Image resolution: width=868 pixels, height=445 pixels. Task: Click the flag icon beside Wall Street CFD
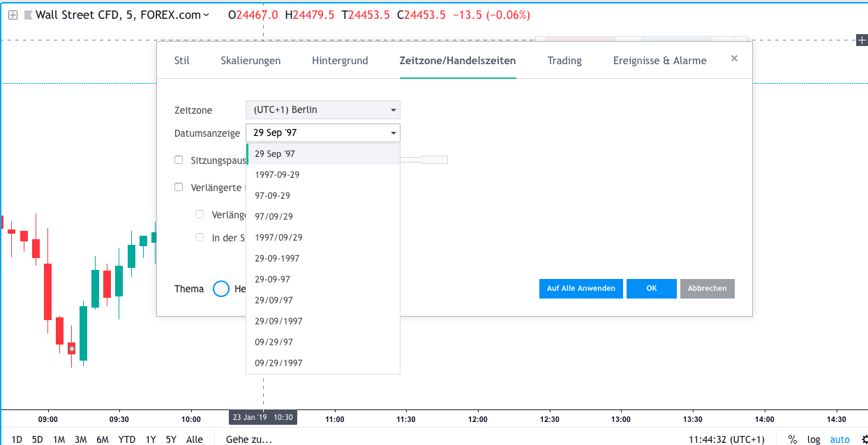tap(28, 15)
